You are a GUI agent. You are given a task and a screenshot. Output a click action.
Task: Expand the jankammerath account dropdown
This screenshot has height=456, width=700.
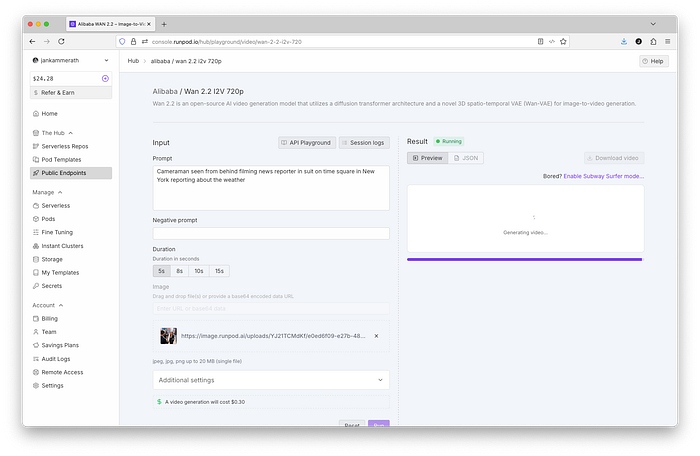71,60
